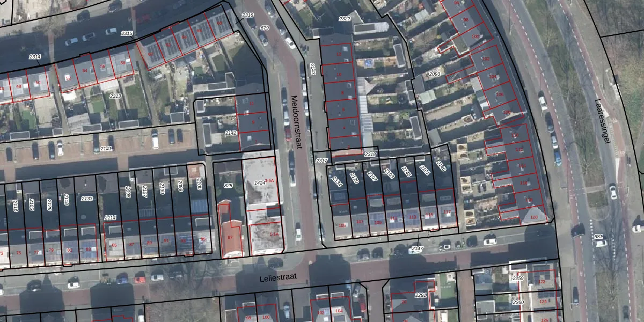This screenshot has height=322, width=644.
Task: Select parcel 2133 label
Action: tap(86, 199)
